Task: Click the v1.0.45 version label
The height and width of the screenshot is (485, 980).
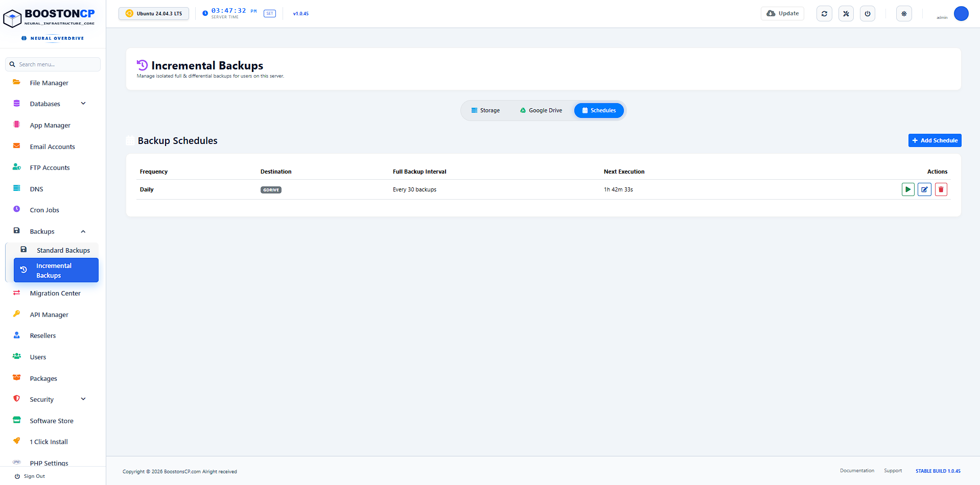Action: tap(300, 14)
